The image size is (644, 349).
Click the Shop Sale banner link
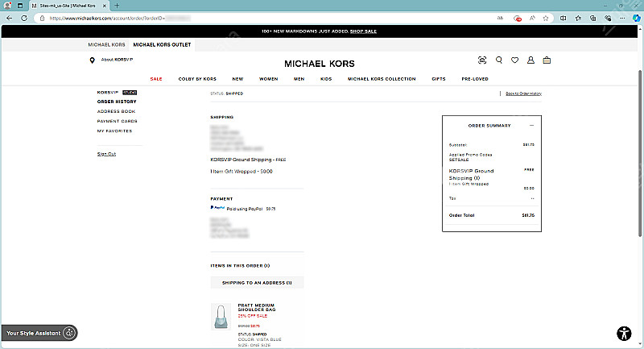[363, 31]
